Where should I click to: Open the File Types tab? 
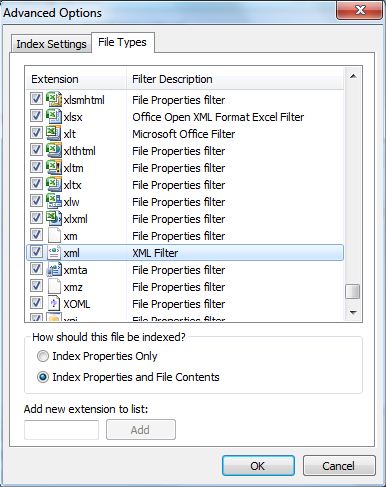122,42
